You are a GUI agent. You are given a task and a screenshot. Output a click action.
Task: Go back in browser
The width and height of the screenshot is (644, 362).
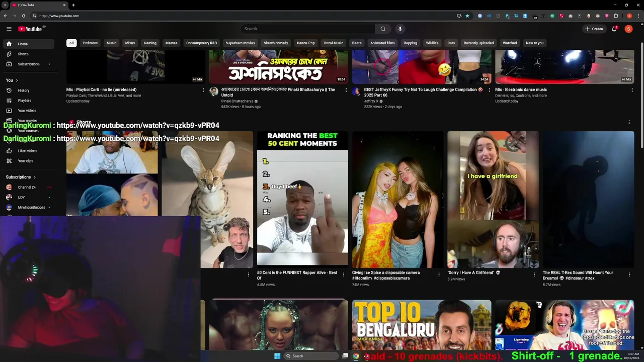tap(6, 16)
